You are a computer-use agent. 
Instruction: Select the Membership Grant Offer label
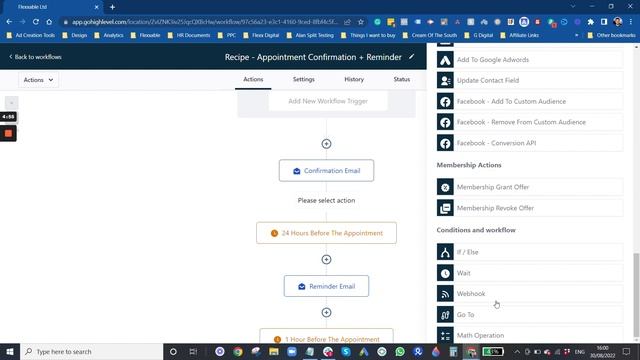click(x=493, y=187)
